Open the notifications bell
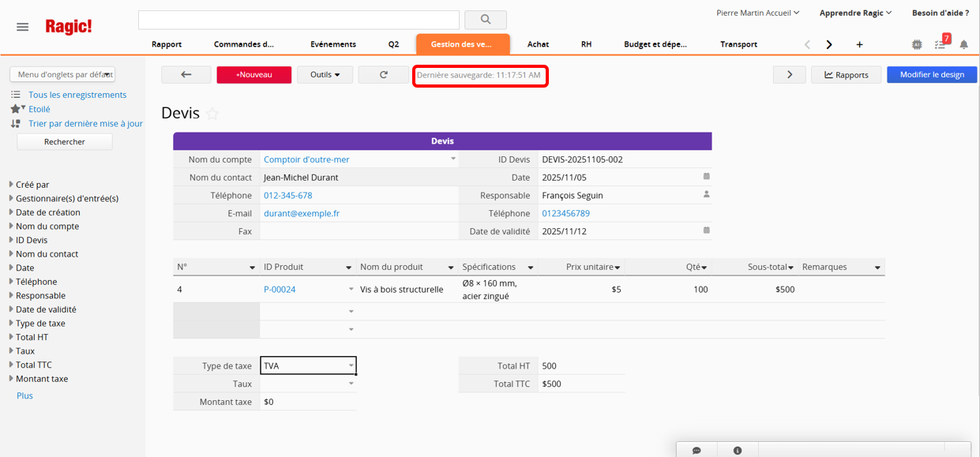 click(963, 44)
